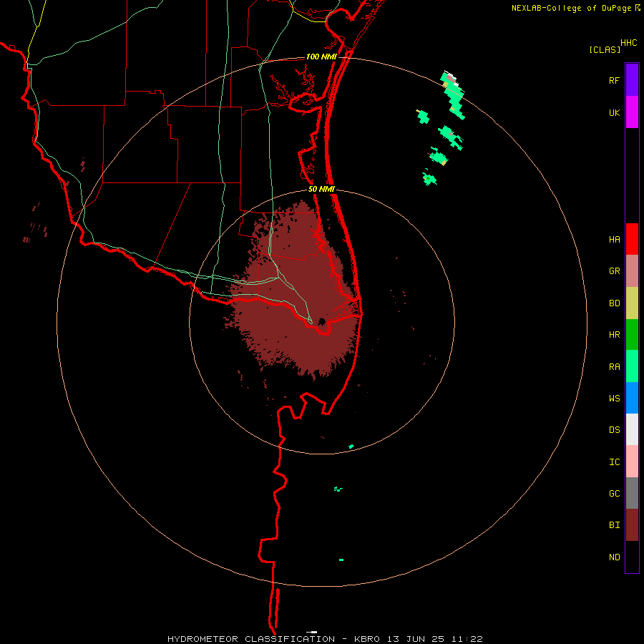644x644 pixels.
Task: Click the DS white legend swatch
Action: tap(632, 429)
